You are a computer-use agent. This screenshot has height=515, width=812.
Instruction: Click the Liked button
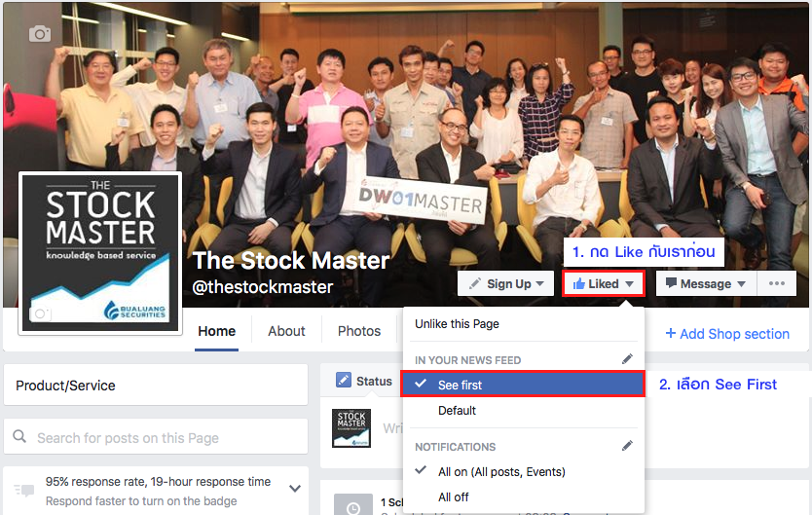tap(604, 284)
